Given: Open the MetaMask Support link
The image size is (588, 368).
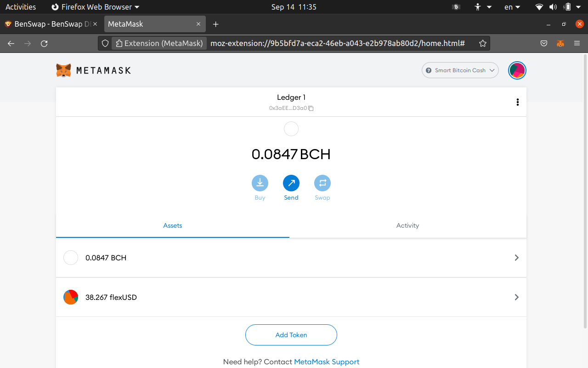Looking at the screenshot, I should tap(327, 362).
